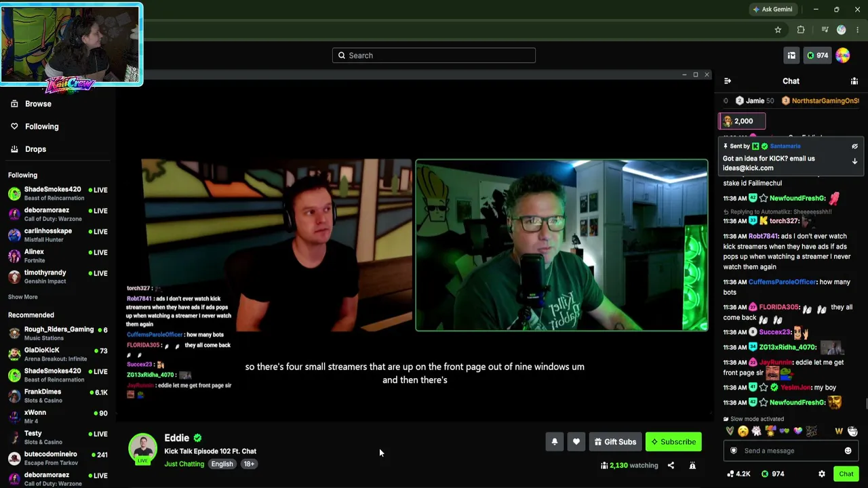The height and width of the screenshot is (488, 868).
Task: Open the chat users list icon
Action: click(x=854, y=81)
